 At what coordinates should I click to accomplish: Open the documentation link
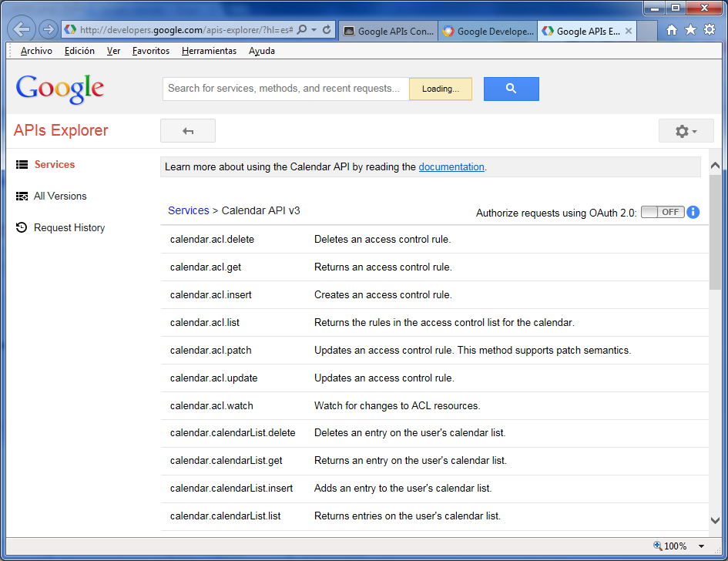(x=451, y=166)
